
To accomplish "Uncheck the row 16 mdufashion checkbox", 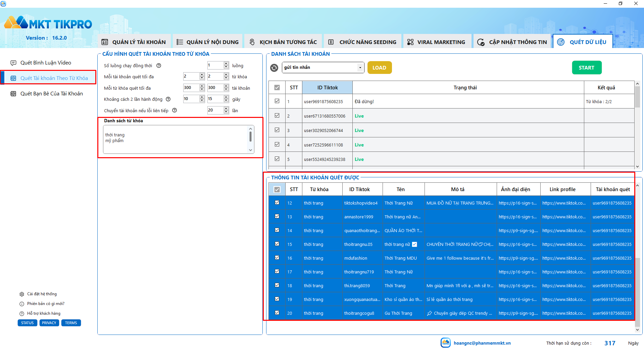I will [277, 258].
